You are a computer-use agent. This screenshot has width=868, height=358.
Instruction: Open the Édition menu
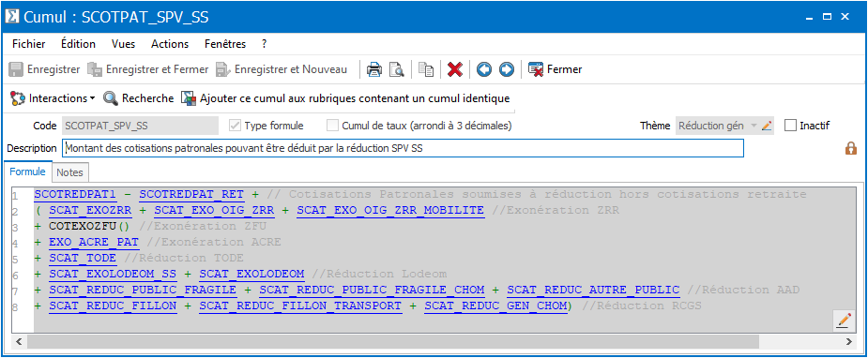point(78,44)
